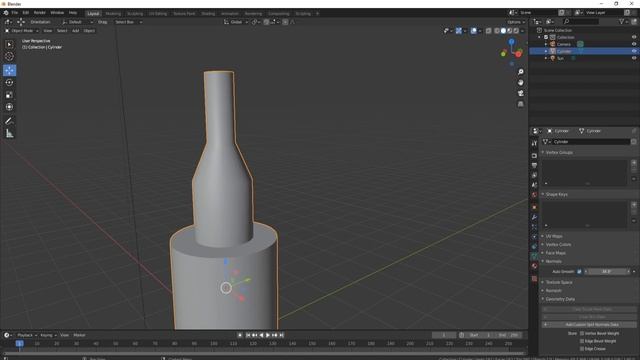640x360 pixels.
Task: Click the Auto Smooth angle slider
Action: coord(607,271)
